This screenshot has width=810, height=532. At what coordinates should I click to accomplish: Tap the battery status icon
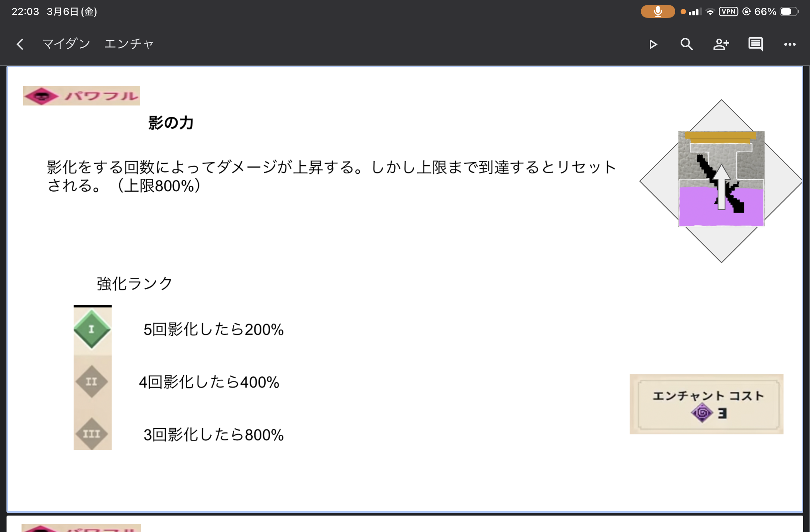789,11
